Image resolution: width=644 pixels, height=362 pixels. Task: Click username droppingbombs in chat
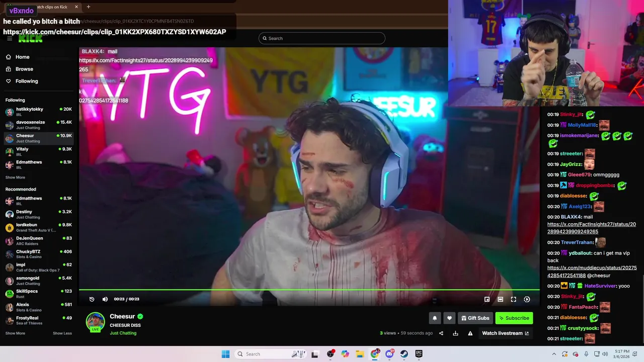pos(595,186)
